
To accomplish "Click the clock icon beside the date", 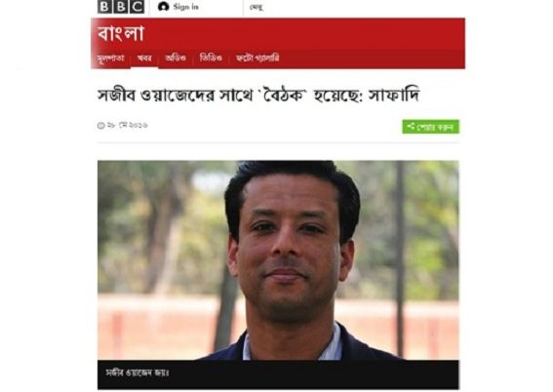I will (x=100, y=126).
